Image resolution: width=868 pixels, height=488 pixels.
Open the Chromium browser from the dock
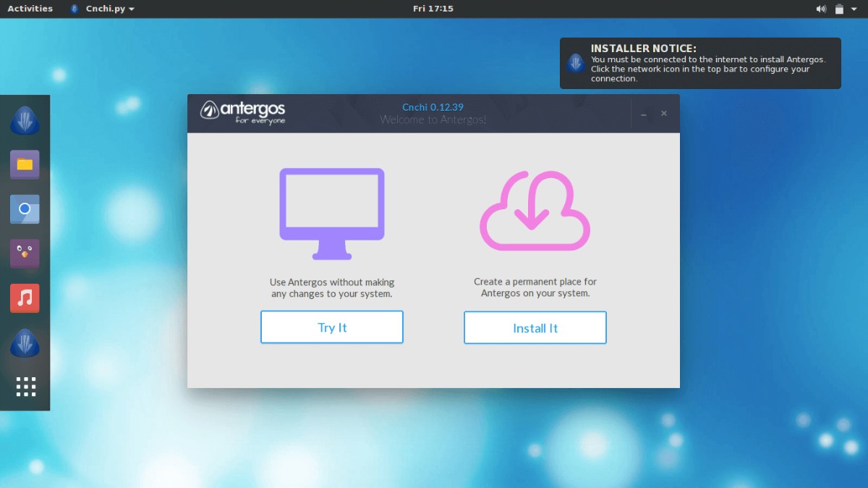click(25, 209)
